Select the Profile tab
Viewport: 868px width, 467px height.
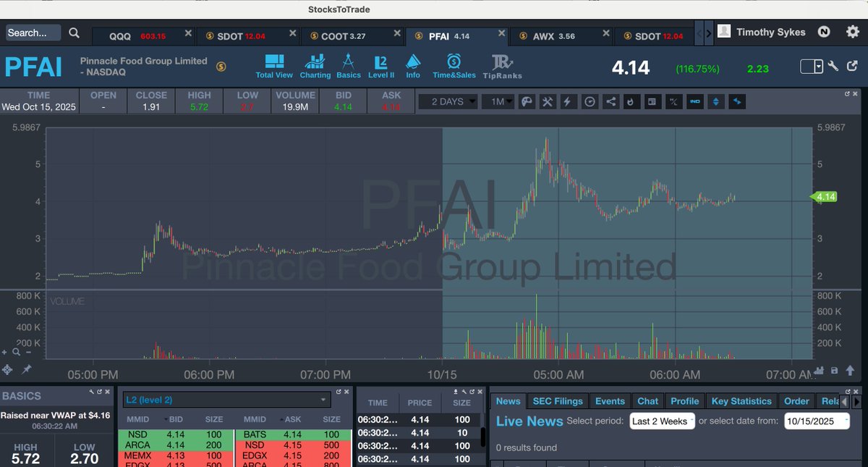pyautogui.click(x=684, y=401)
